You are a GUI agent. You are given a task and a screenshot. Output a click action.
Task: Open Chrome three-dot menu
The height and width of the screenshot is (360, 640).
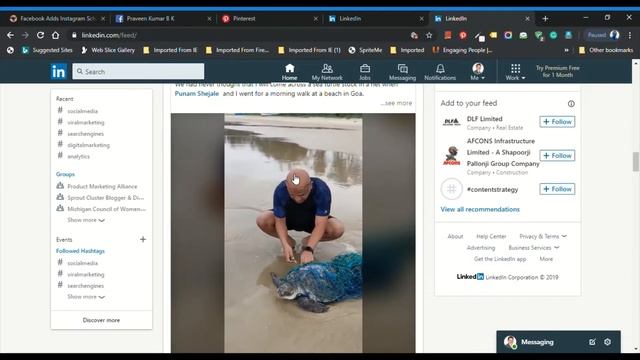tap(630, 35)
